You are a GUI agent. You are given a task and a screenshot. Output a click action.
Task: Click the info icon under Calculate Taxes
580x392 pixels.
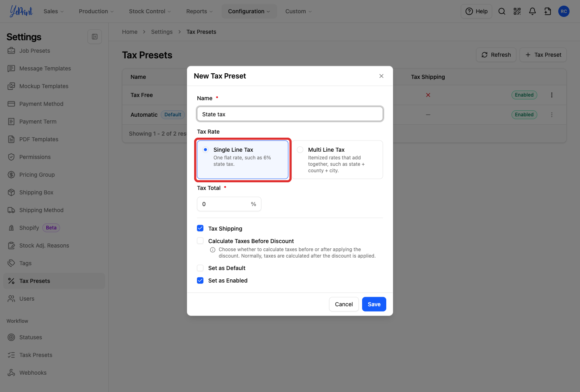pos(213,250)
